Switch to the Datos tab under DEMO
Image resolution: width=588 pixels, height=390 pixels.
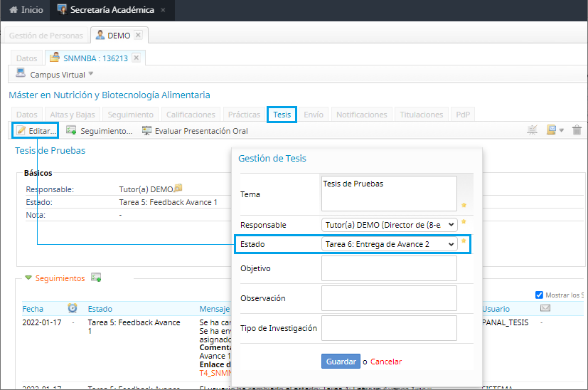pos(26,58)
